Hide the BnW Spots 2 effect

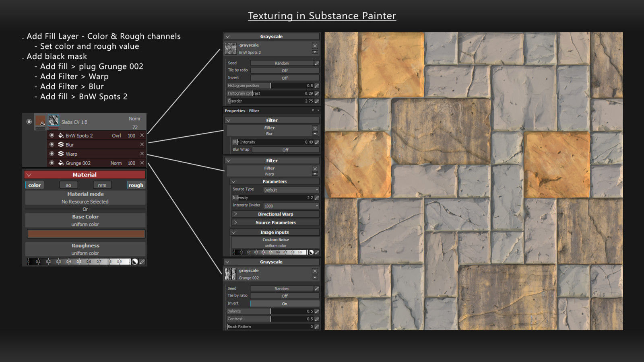[52, 136]
